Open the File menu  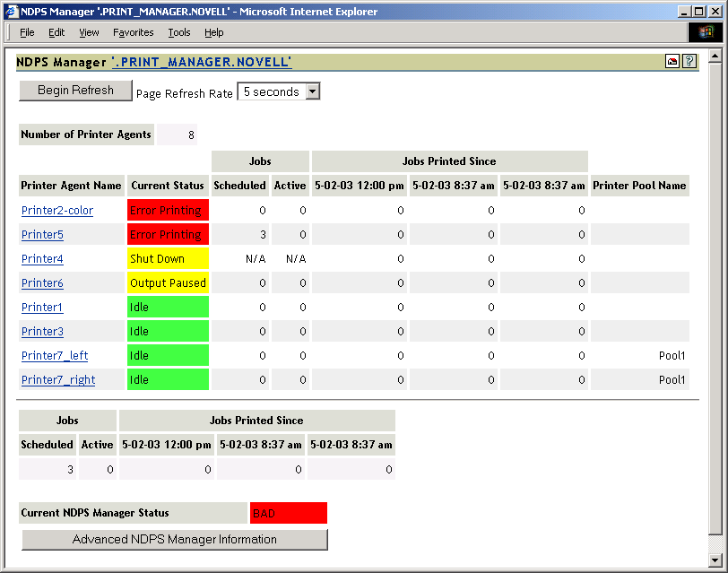(x=27, y=32)
